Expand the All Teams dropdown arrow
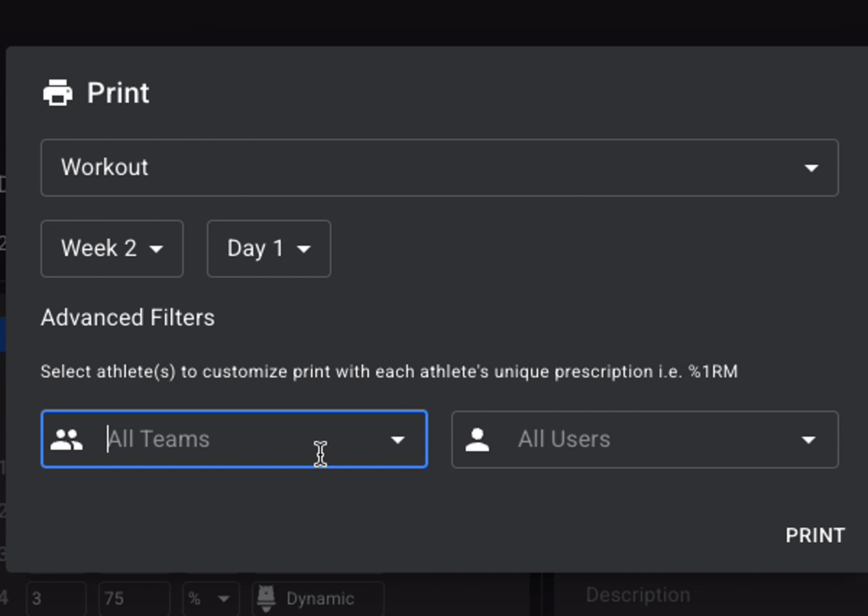868x616 pixels. pyautogui.click(x=398, y=440)
